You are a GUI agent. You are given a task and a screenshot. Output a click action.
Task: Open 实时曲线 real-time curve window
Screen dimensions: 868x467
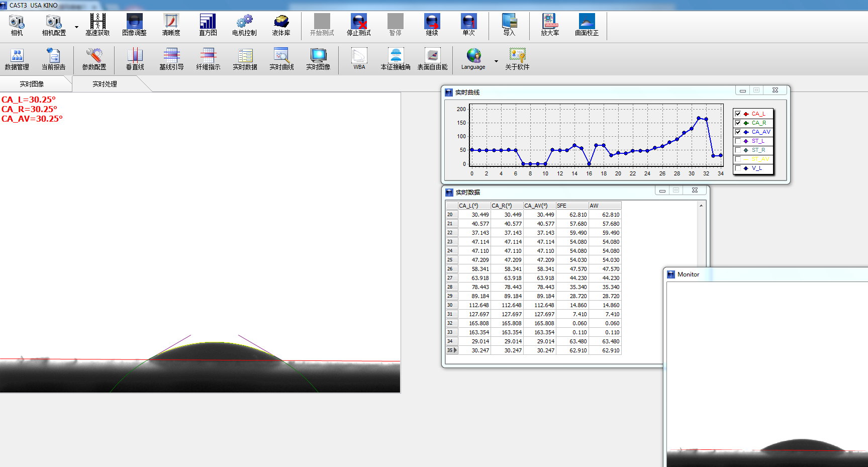point(281,59)
